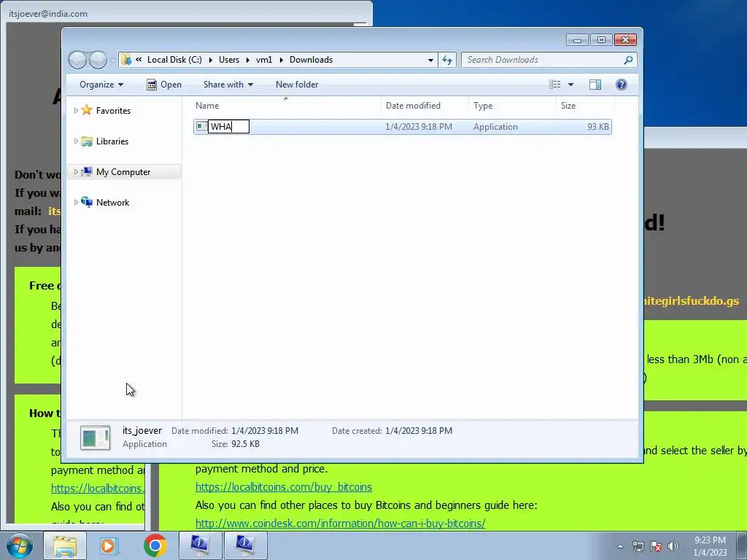Switch to second ransom note taskbar window
The height and width of the screenshot is (560, 747).
(x=245, y=545)
